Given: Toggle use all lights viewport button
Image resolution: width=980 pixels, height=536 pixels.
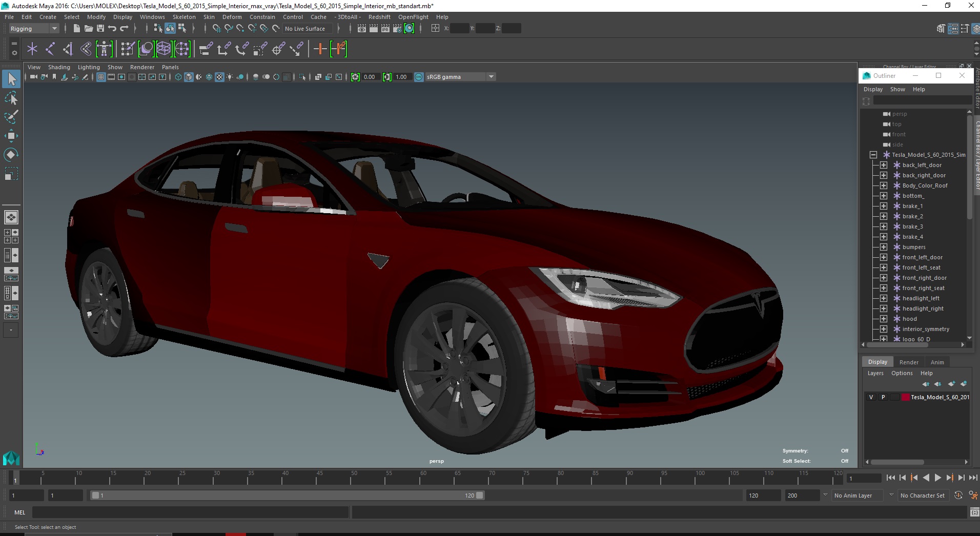Looking at the screenshot, I should 230,77.
